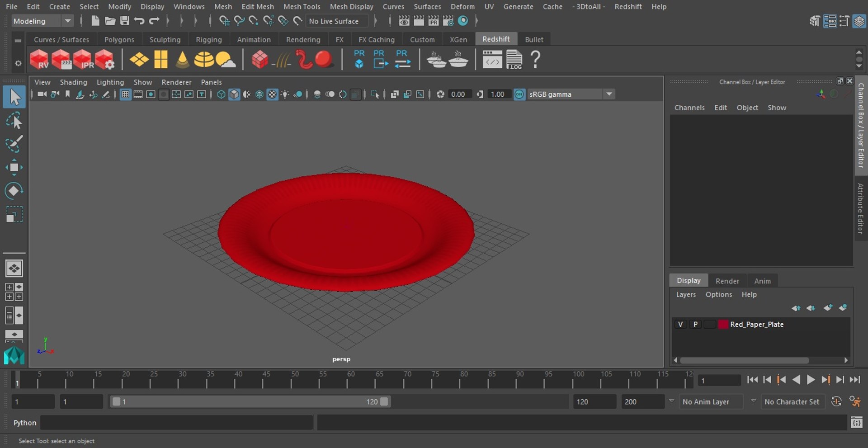Switch to single perspective layout icon
Viewport: 868px width, 448px height.
tap(14, 269)
